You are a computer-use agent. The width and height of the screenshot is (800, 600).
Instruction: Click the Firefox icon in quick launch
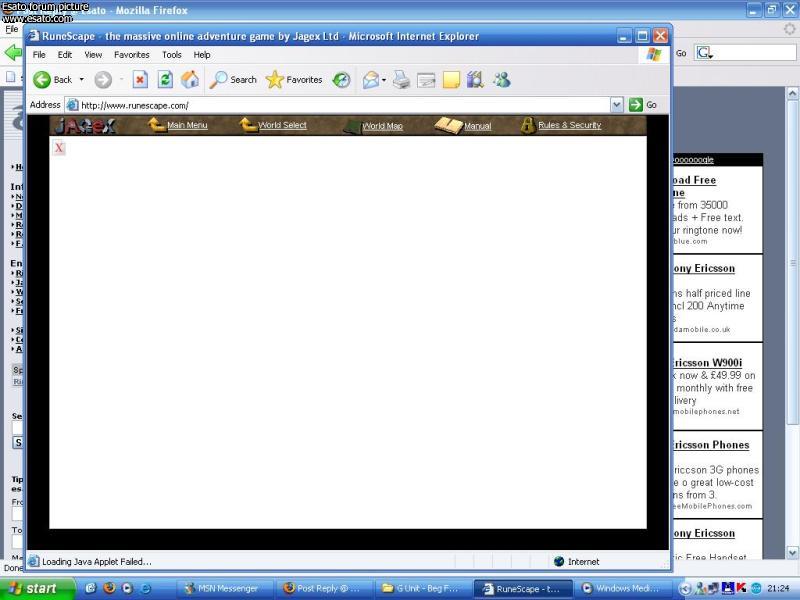pyautogui.click(x=109, y=588)
